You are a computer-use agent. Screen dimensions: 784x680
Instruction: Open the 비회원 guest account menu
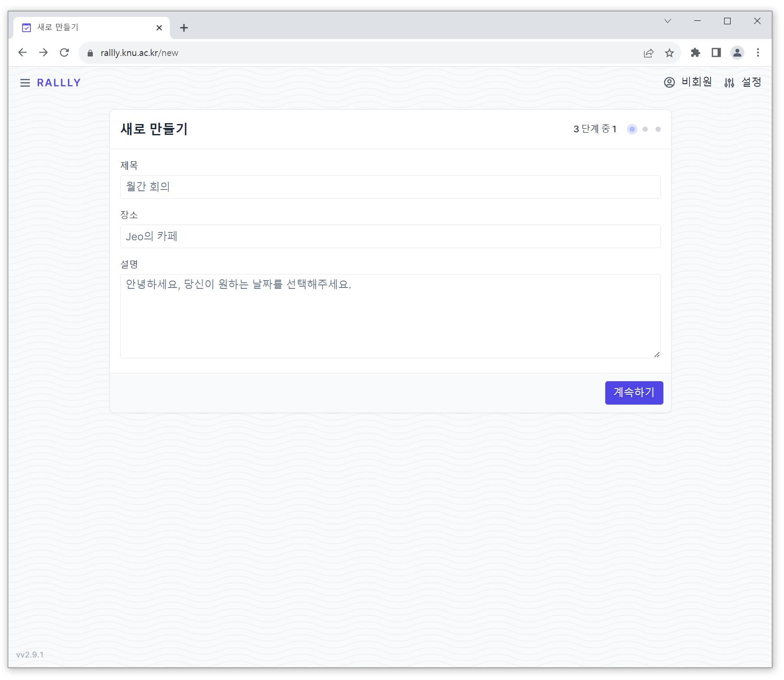coord(688,82)
